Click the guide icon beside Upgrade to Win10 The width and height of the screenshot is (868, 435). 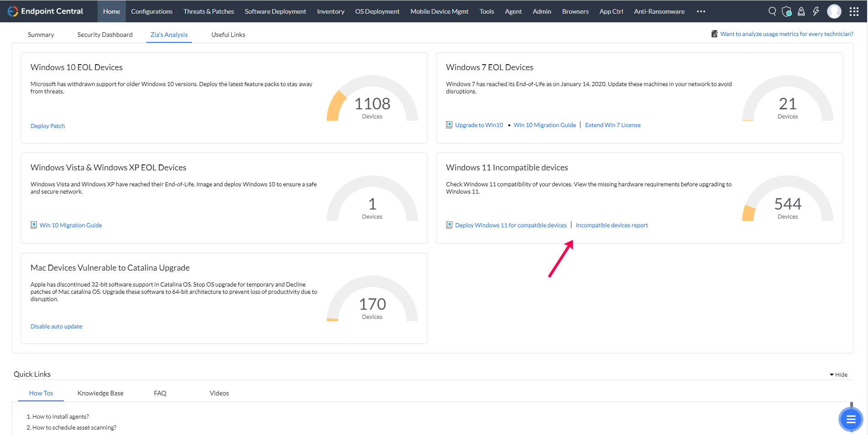[449, 125]
